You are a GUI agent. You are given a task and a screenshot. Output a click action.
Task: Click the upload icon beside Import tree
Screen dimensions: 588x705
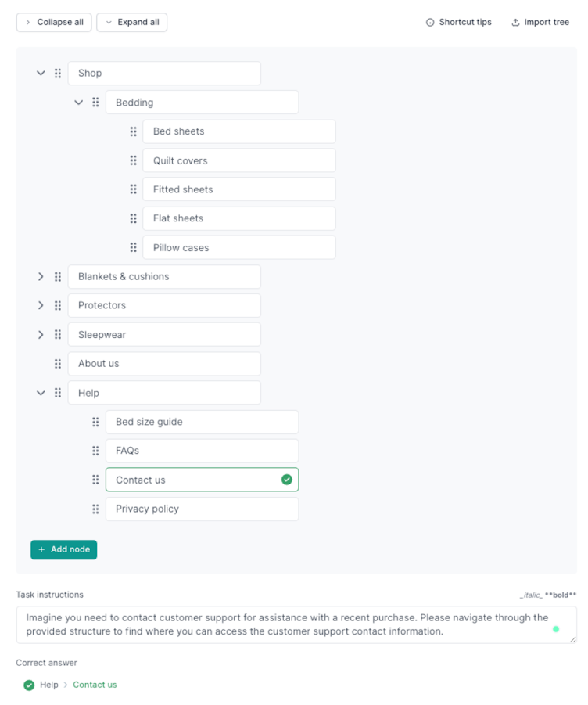[x=514, y=22]
